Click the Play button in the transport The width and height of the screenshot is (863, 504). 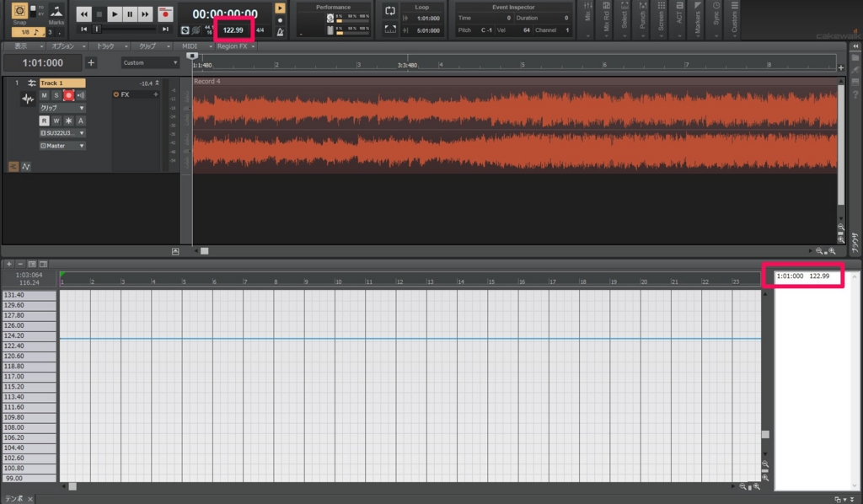pyautogui.click(x=115, y=13)
